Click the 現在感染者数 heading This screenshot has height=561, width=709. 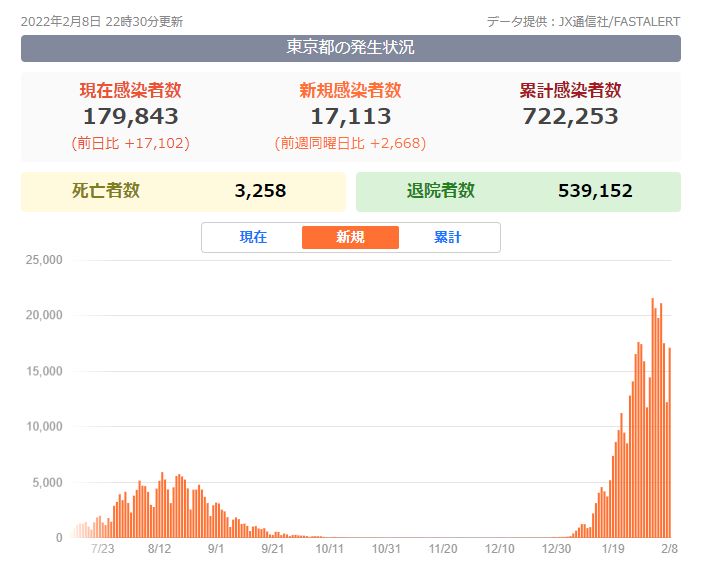pos(131,90)
